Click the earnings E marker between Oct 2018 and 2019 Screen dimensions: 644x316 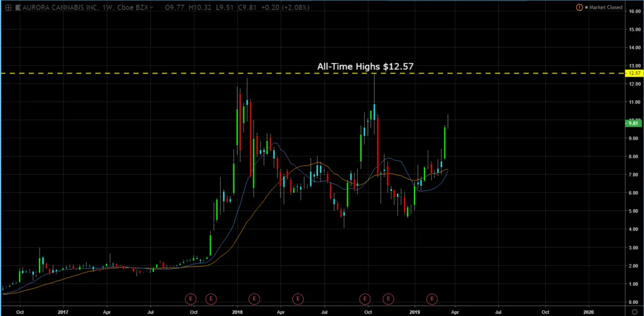point(388,299)
